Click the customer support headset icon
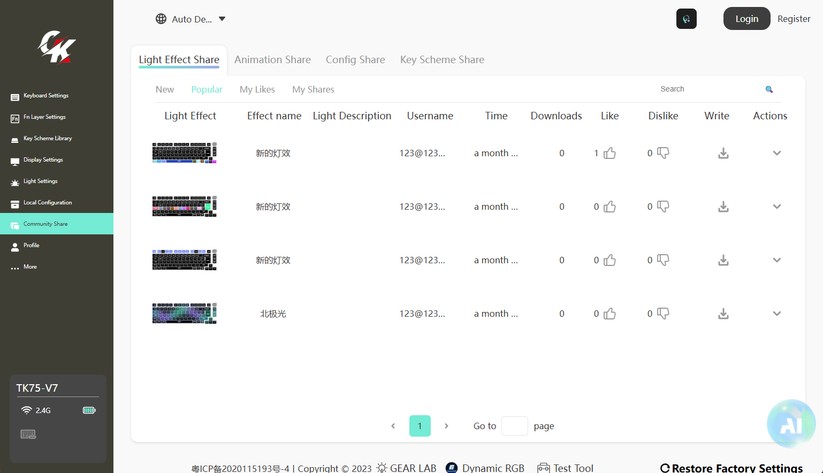 tap(686, 19)
